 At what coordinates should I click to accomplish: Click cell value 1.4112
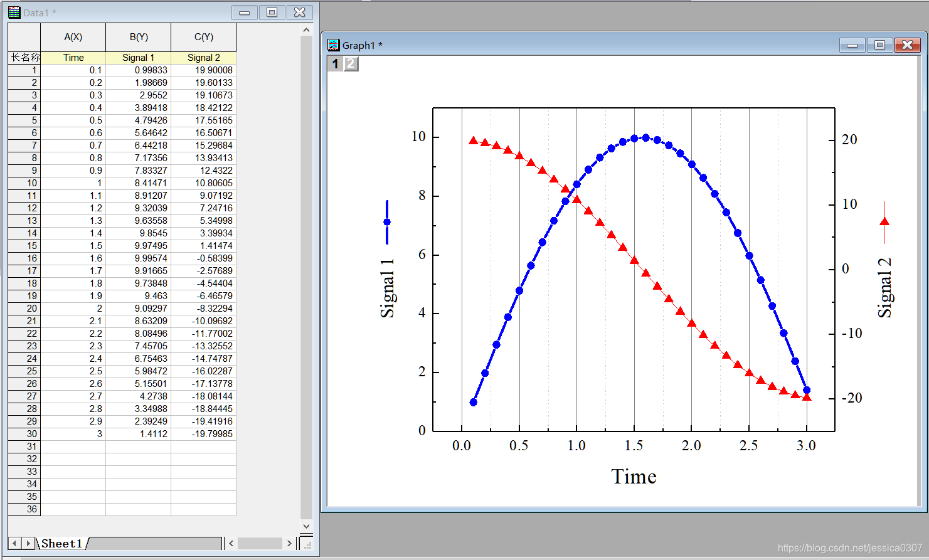pyautogui.click(x=139, y=434)
